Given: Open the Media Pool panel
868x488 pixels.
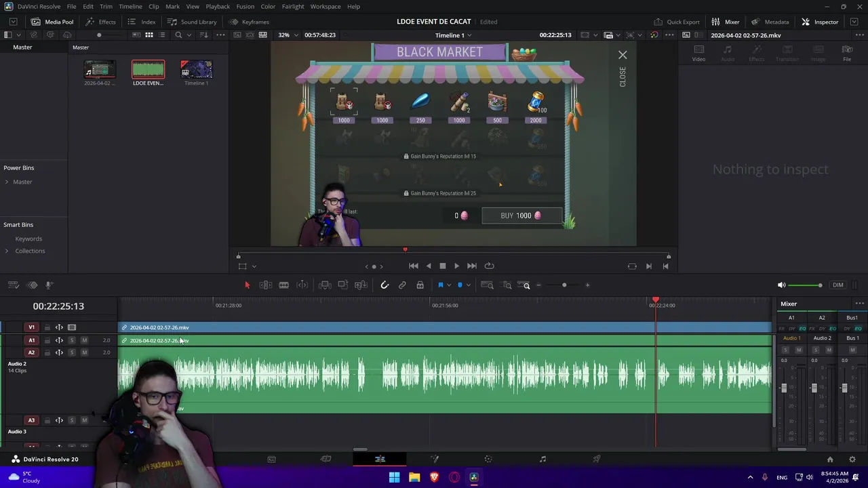Looking at the screenshot, I should [x=52, y=22].
